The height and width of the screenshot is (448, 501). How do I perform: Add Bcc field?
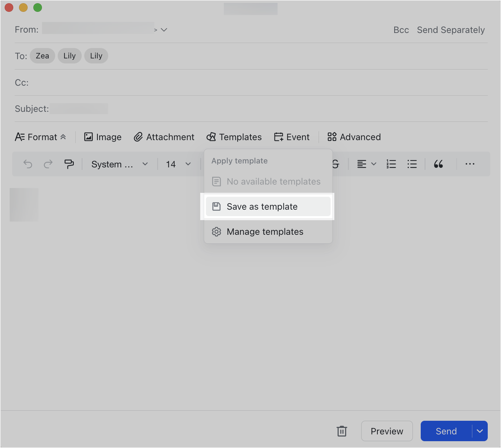pos(401,30)
